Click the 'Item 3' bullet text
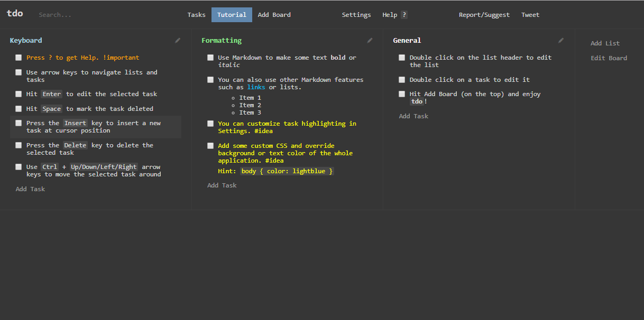 point(250,112)
